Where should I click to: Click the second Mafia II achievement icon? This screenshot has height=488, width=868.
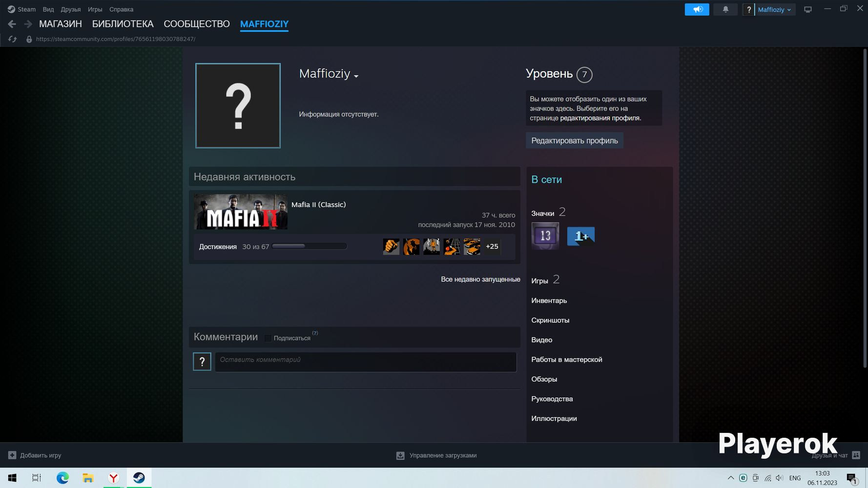(412, 246)
